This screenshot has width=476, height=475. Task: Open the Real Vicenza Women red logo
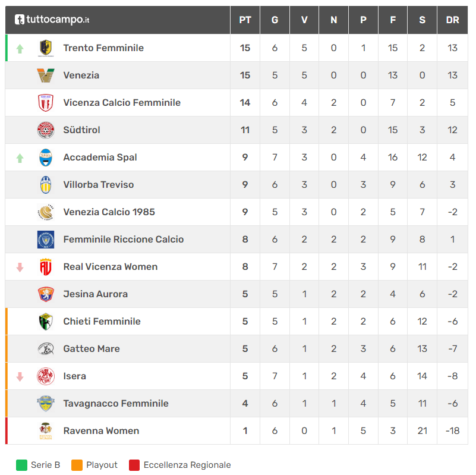[46, 267]
